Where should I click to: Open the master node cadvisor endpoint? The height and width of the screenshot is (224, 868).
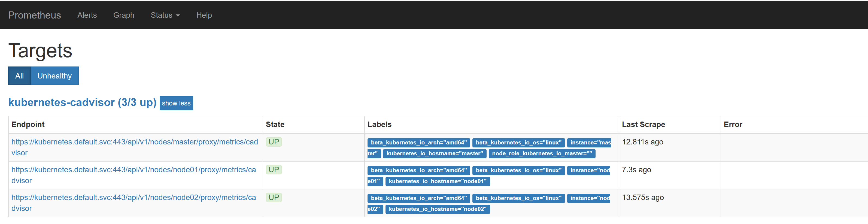click(x=135, y=147)
